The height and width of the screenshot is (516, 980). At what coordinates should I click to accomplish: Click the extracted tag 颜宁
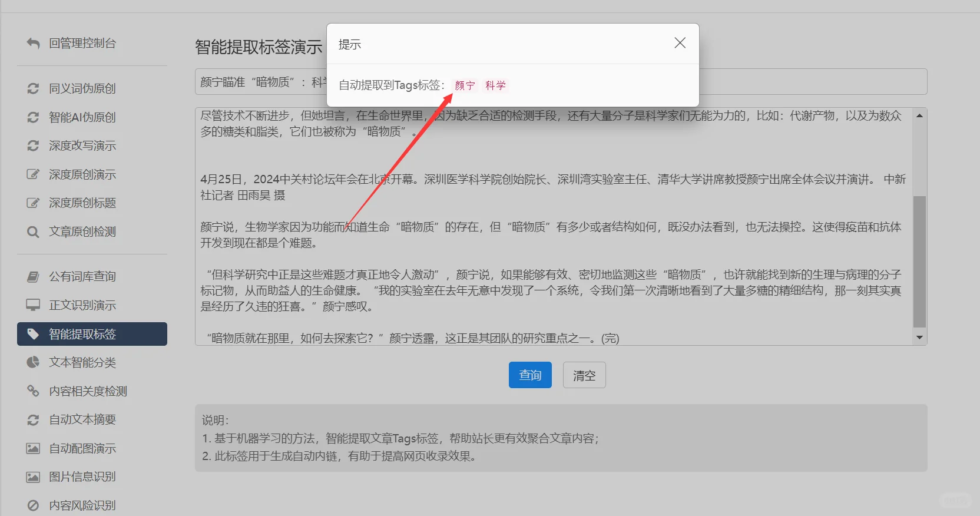(465, 85)
